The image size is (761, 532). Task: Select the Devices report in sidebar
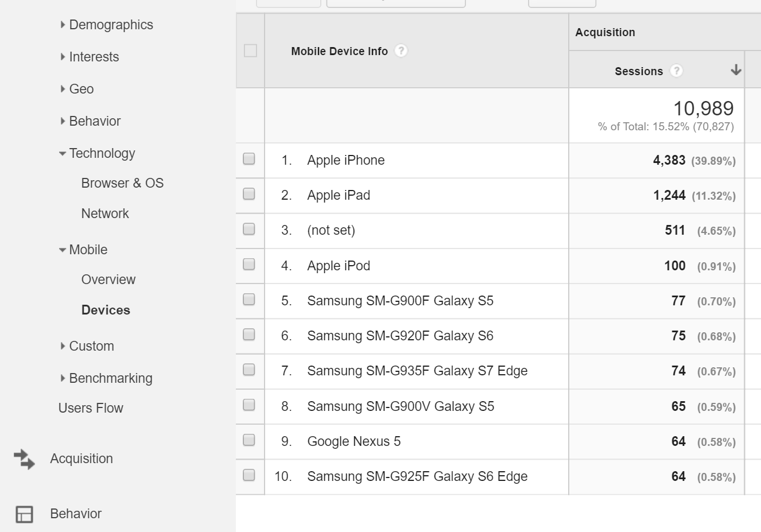pyautogui.click(x=106, y=310)
